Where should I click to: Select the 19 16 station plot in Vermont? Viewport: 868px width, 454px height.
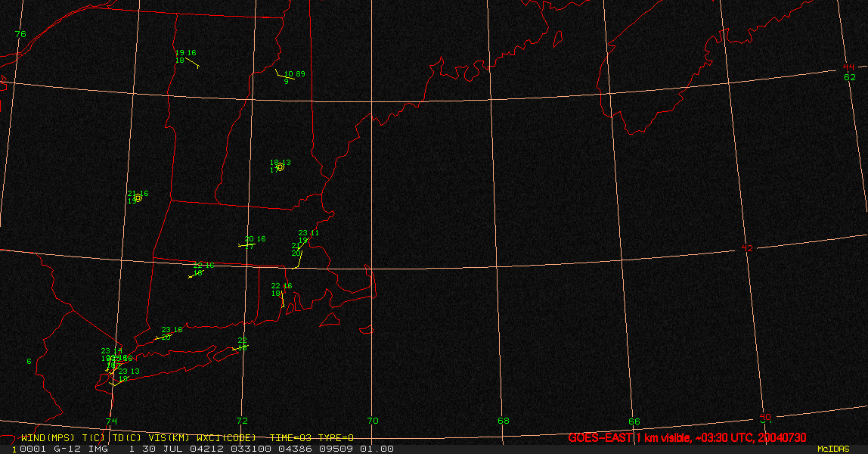[x=187, y=58]
